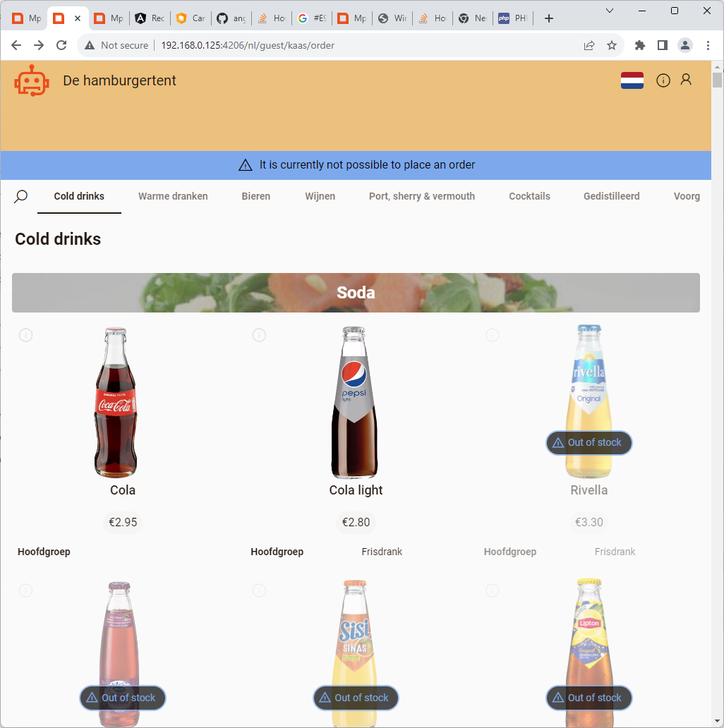This screenshot has height=728, width=724.
Task: Click the €3.30 price chip
Action: point(589,522)
